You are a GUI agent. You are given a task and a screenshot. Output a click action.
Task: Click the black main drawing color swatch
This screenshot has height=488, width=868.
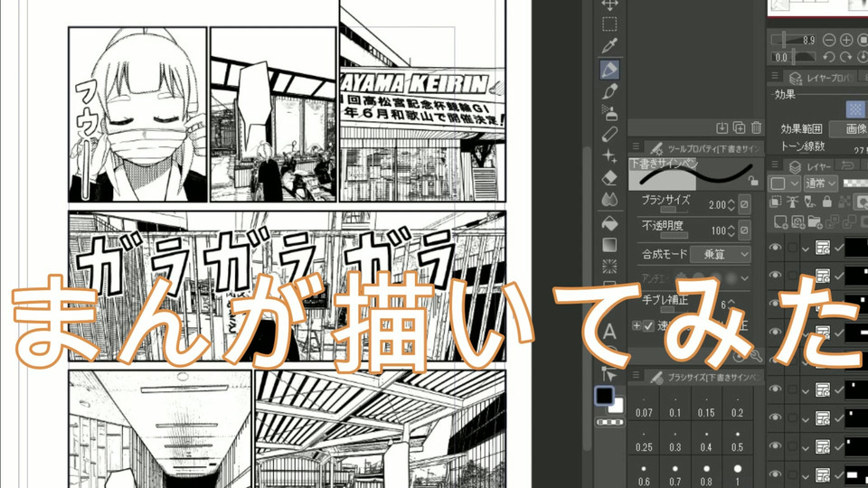pyautogui.click(x=604, y=395)
